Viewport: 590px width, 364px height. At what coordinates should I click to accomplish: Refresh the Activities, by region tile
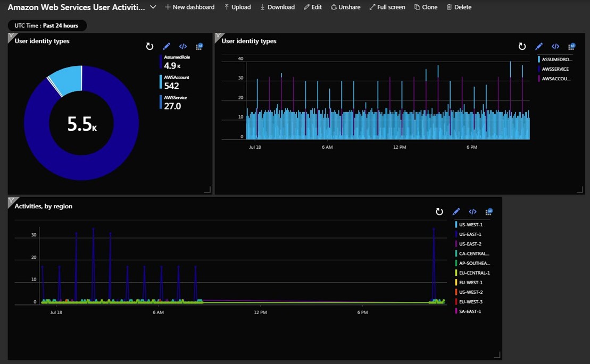point(439,211)
